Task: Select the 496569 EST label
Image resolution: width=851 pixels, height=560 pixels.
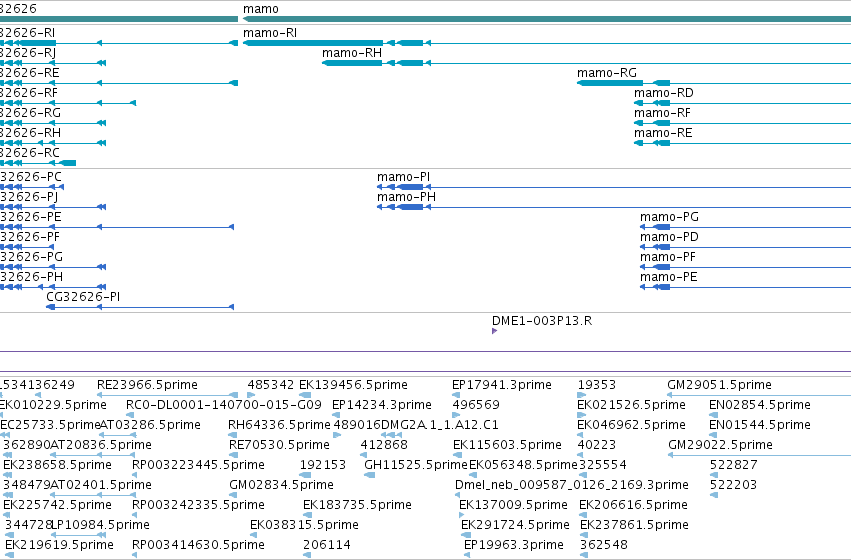Action: click(x=476, y=405)
